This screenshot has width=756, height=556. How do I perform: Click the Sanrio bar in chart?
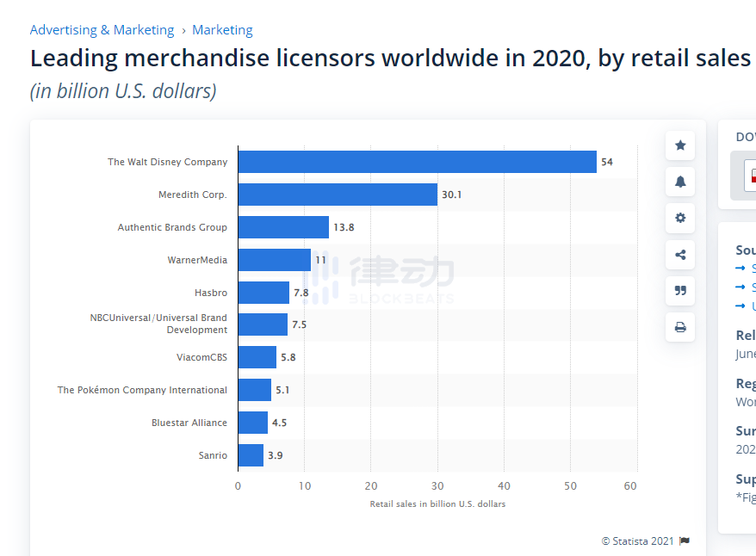pos(251,455)
